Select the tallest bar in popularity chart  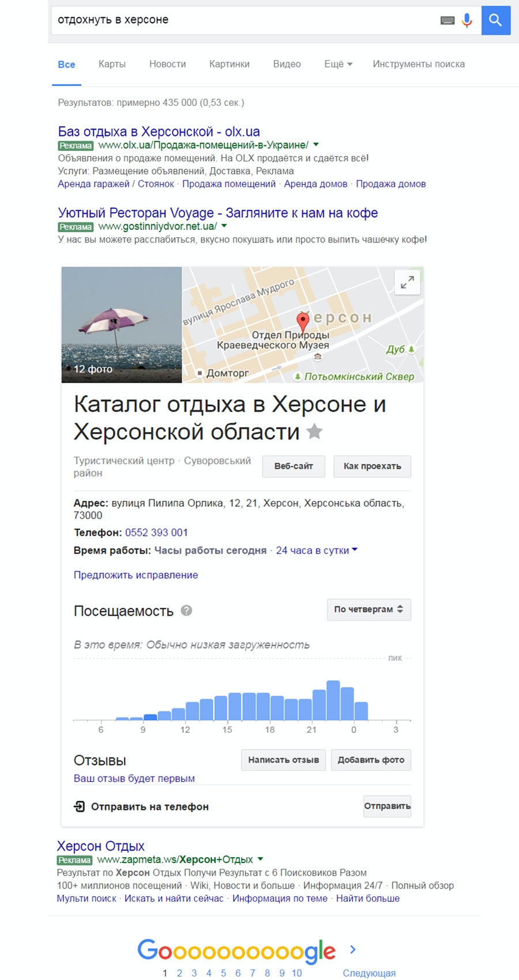[x=333, y=701]
